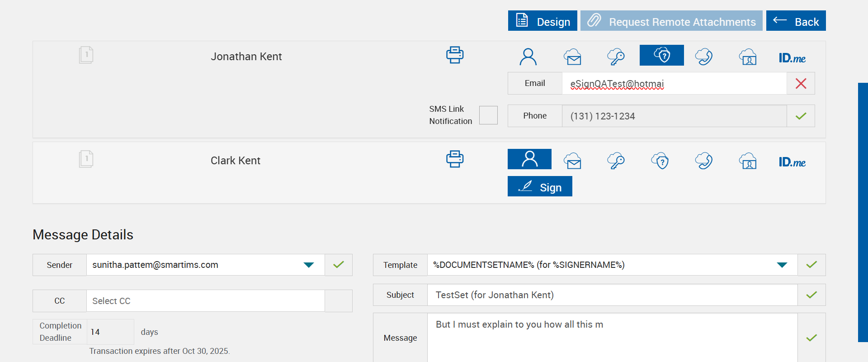Expand the Template dropdown list

[782, 265]
